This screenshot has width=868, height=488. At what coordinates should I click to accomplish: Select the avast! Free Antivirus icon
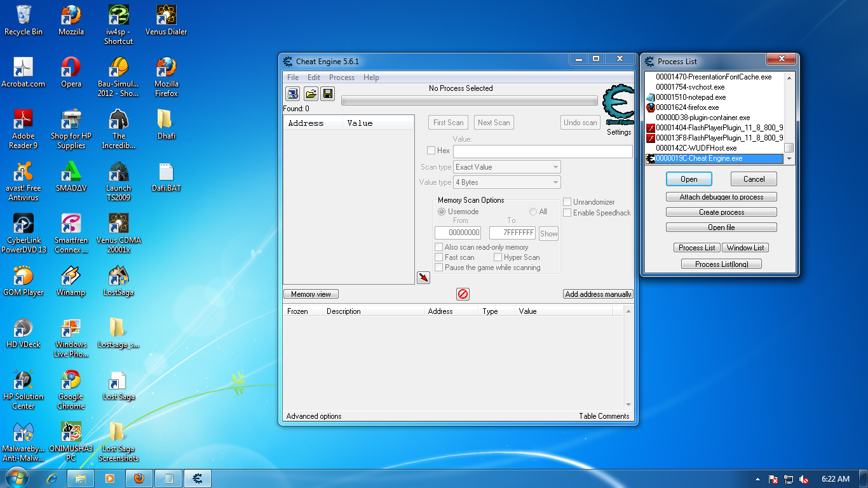pos(24,181)
